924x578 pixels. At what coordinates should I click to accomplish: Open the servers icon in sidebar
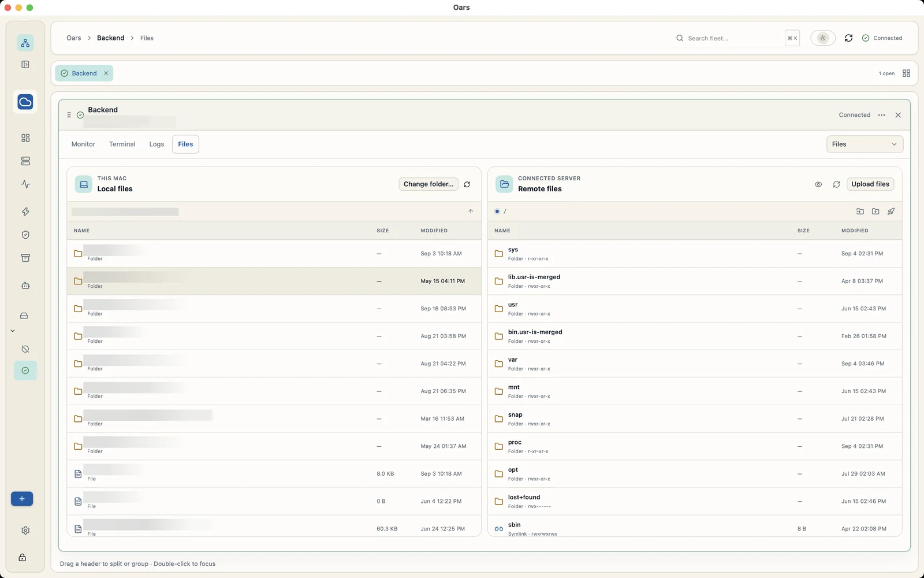[x=25, y=161]
